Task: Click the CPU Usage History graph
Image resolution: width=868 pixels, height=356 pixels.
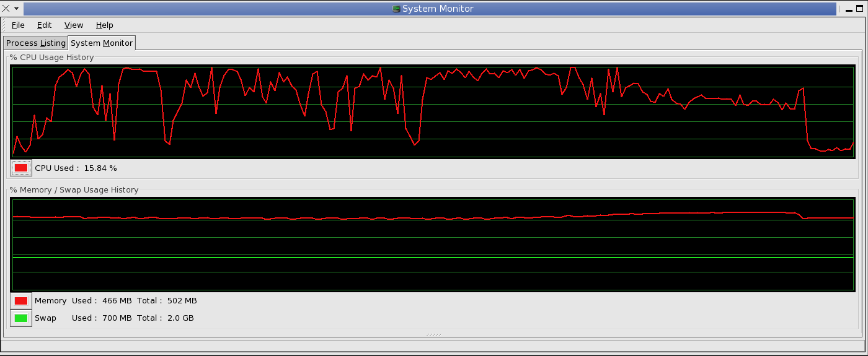Action: (x=433, y=111)
